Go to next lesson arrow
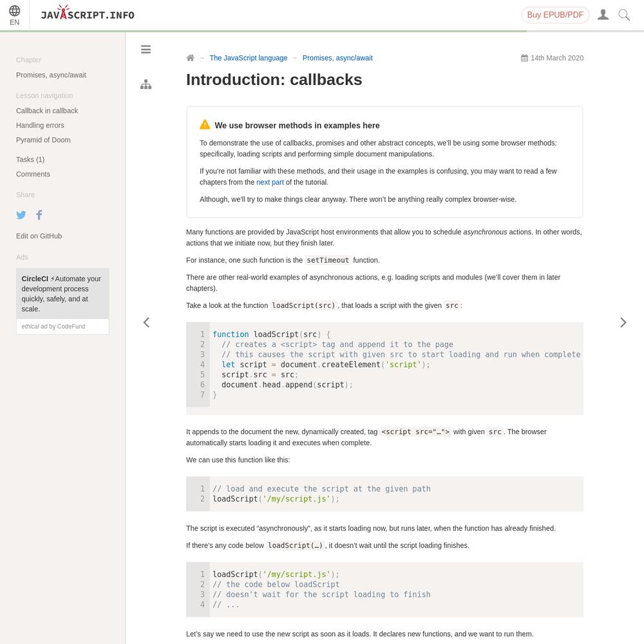The image size is (644, 644). (x=623, y=323)
